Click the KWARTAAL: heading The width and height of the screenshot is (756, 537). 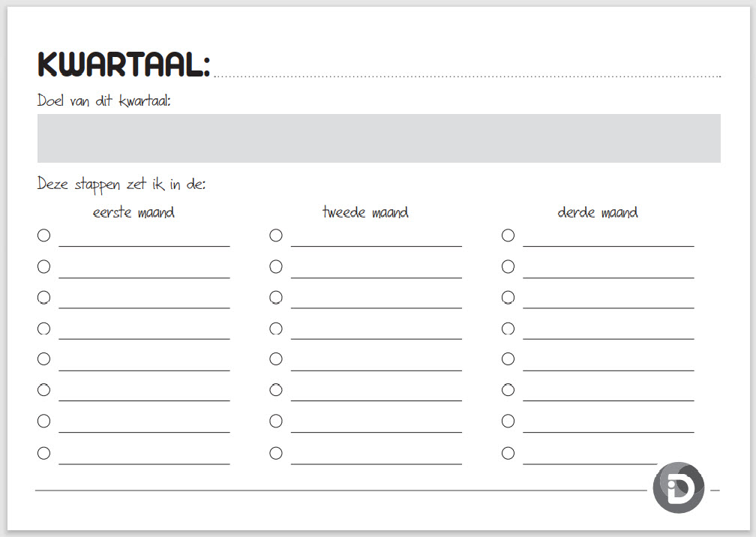(124, 64)
